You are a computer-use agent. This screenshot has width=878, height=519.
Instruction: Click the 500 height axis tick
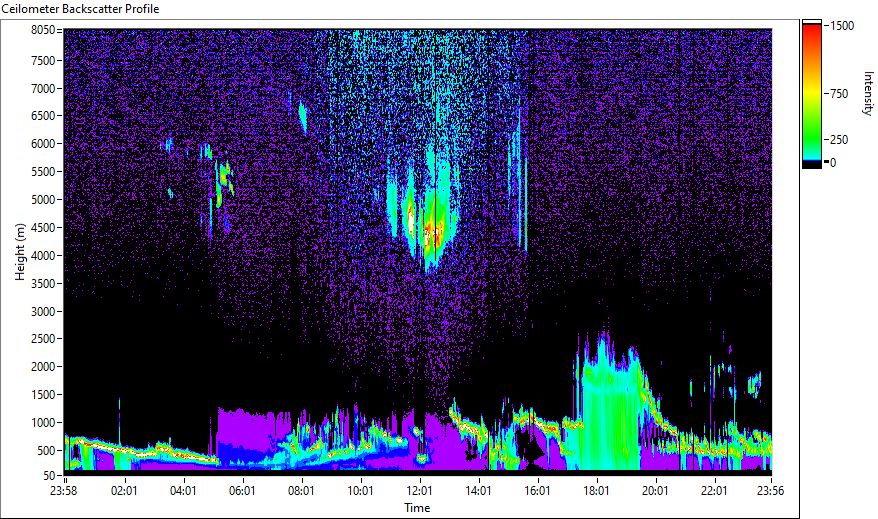click(46, 451)
